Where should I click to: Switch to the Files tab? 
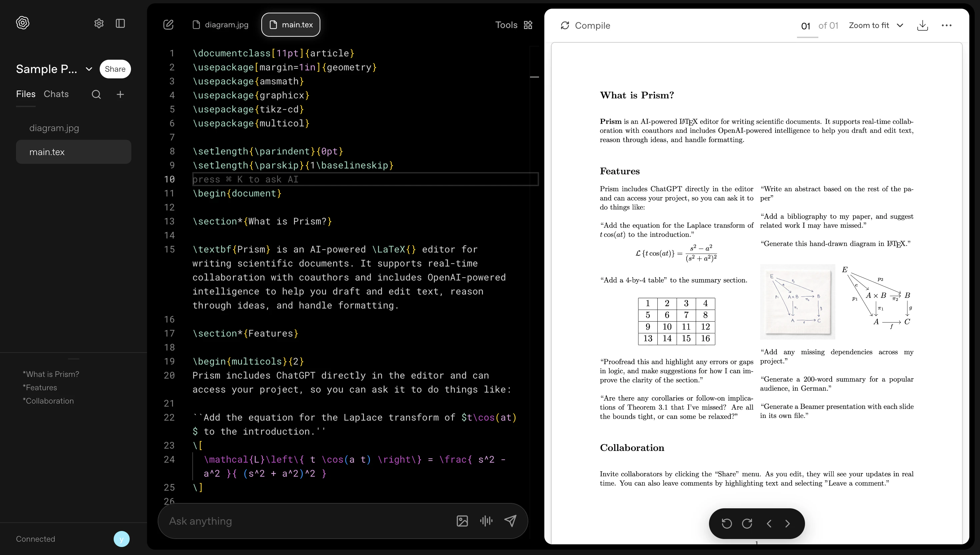(26, 94)
